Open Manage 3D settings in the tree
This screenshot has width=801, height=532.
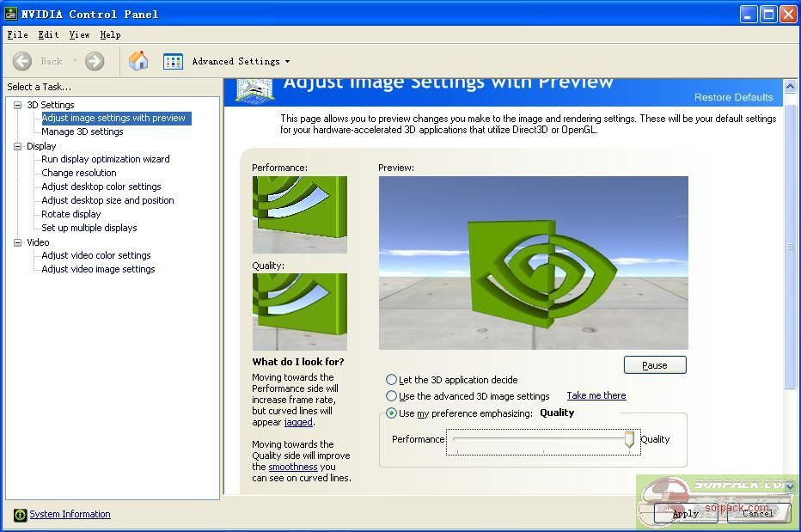pos(83,131)
